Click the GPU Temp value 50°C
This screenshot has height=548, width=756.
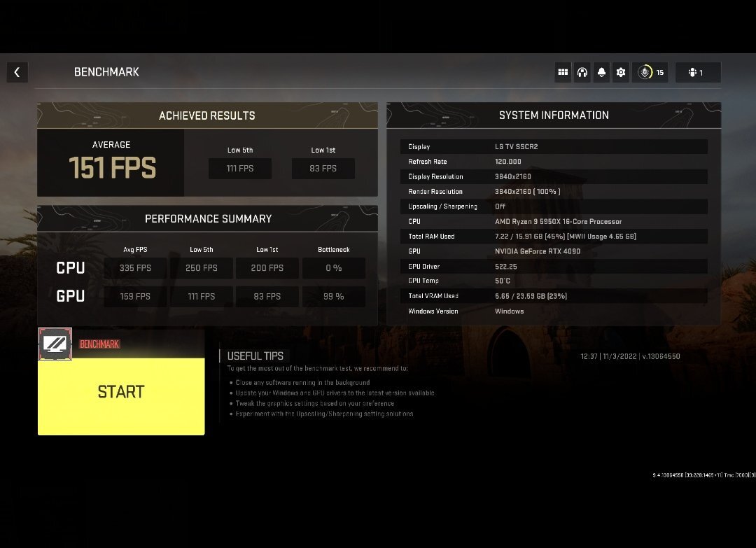coord(503,281)
